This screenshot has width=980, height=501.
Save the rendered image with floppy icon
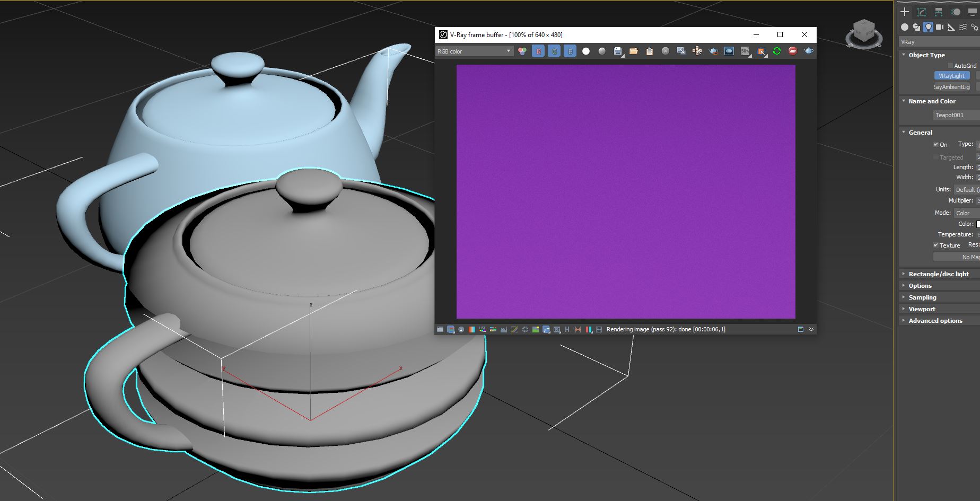618,51
